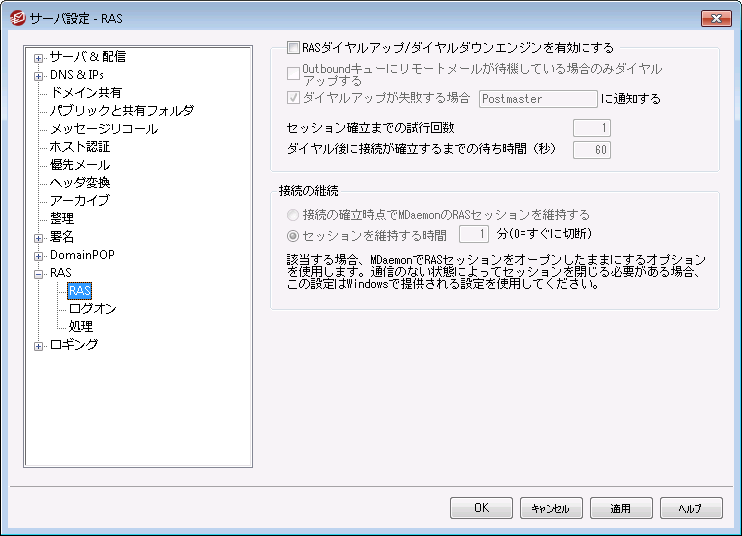The image size is (742, 536).
Task: Open パブリックと共有フォルダ settings
Action: pyautogui.click(x=121, y=111)
